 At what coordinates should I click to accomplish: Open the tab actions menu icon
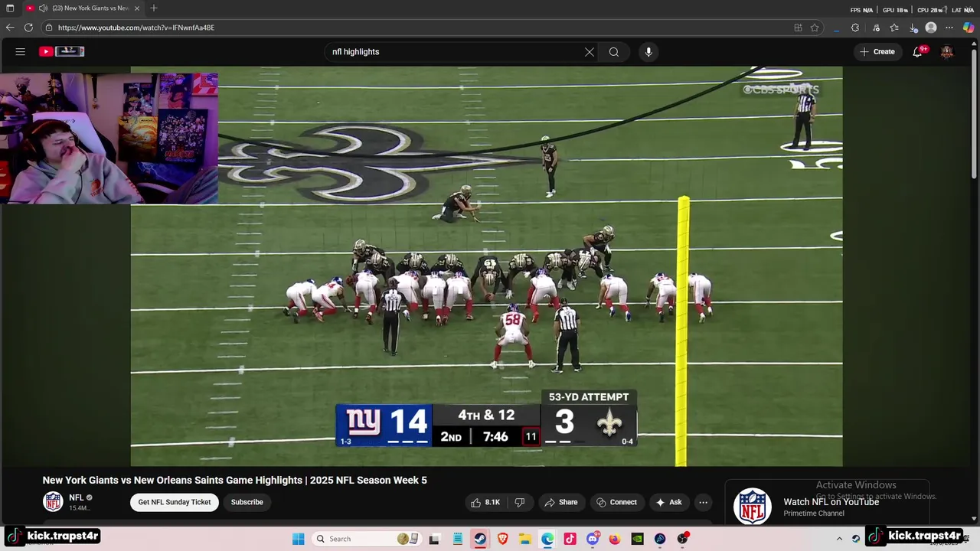click(10, 8)
